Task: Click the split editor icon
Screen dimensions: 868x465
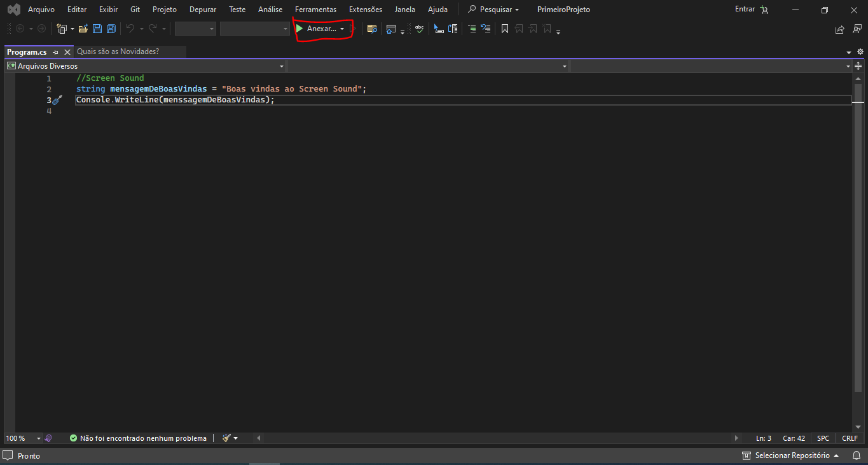Action: [x=858, y=66]
